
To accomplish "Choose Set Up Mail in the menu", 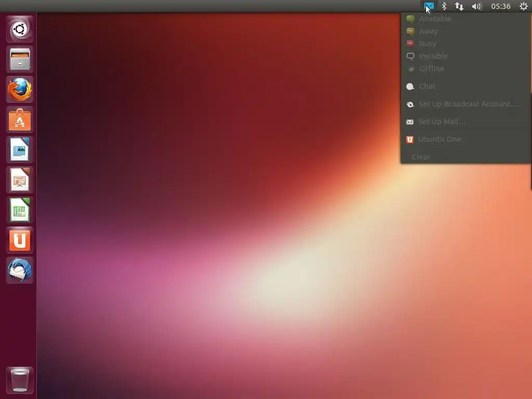I will tap(465, 122).
